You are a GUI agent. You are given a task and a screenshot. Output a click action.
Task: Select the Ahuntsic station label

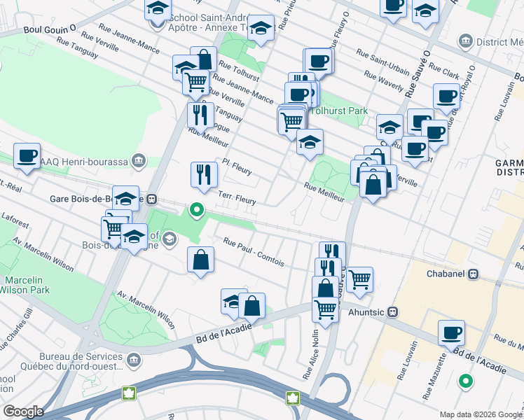pos(366,312)
